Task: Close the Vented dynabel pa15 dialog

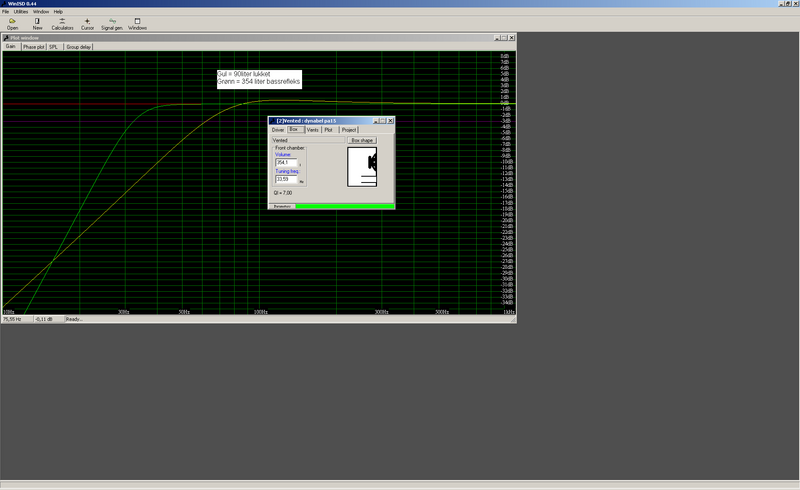Action: coord(390,120)
